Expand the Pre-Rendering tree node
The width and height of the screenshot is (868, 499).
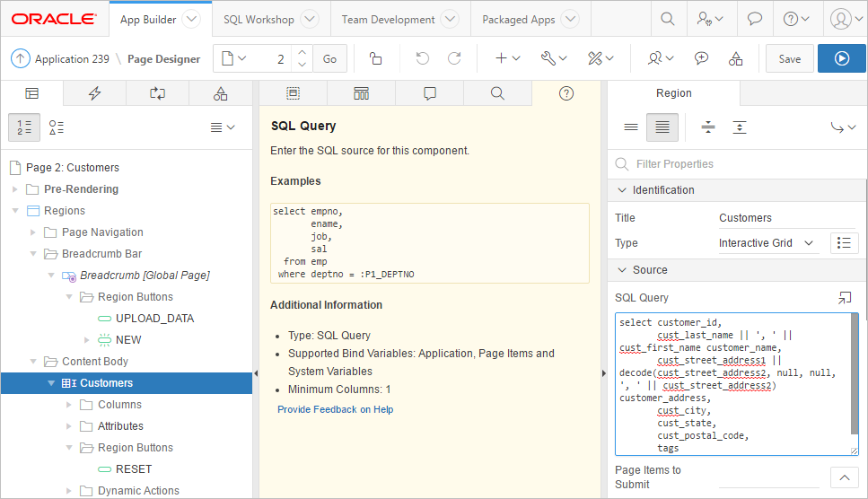pos(14,189)
